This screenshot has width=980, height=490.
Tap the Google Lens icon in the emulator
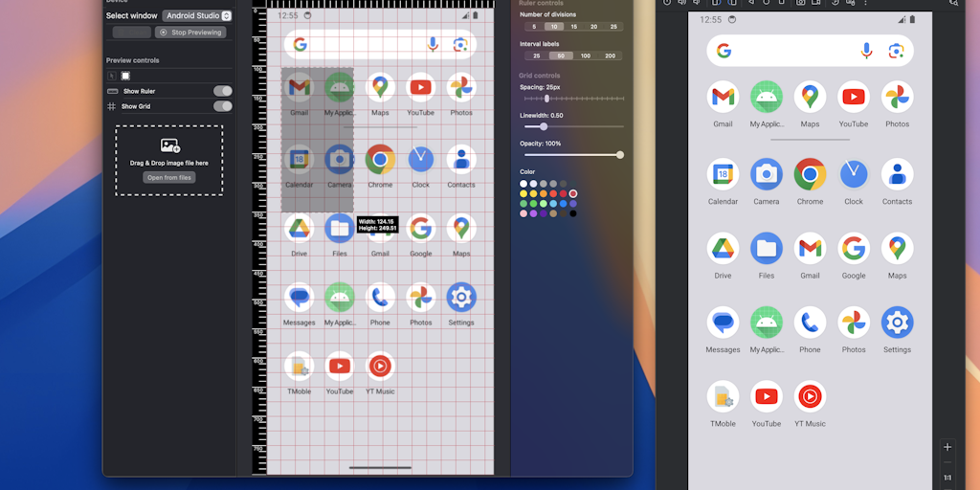click(x=896, y=51)
